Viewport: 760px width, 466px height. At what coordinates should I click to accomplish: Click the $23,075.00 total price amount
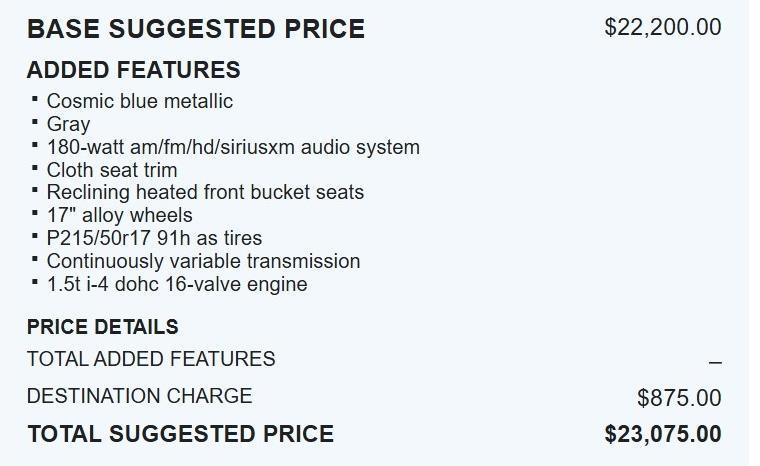pyautogui.click(x=662, y=434)
